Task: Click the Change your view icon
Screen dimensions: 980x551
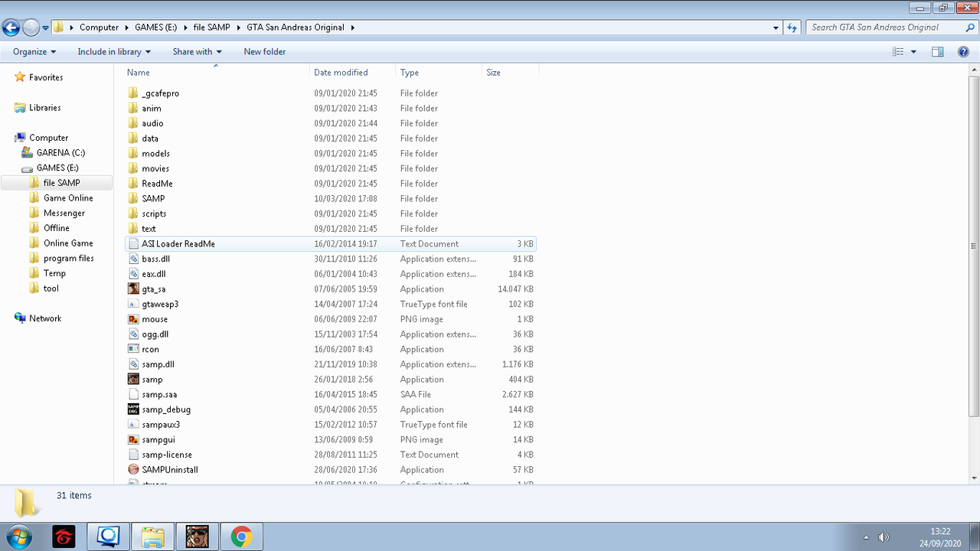Action: pos(899,52)
